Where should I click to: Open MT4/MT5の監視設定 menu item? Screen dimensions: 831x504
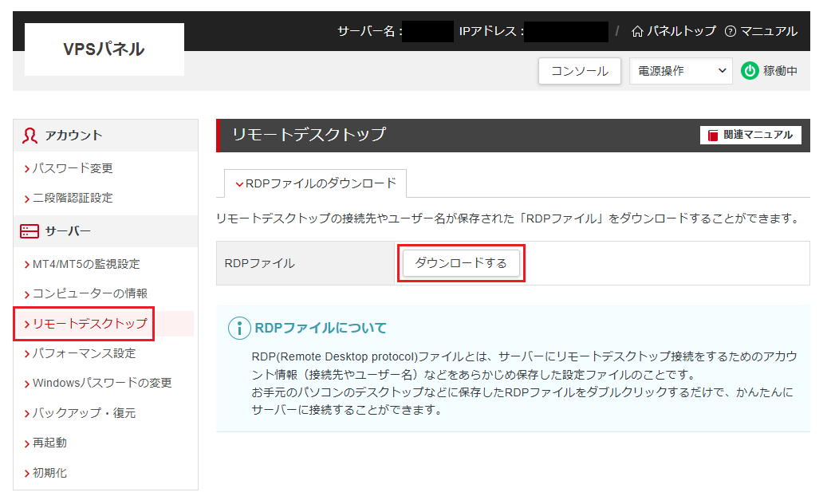(85, 264)
